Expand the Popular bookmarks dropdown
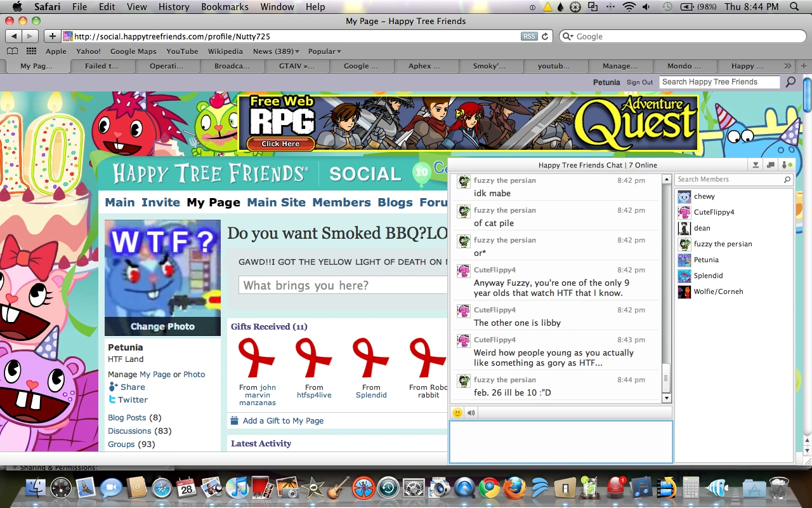812x508 pixels. point(325,51)
